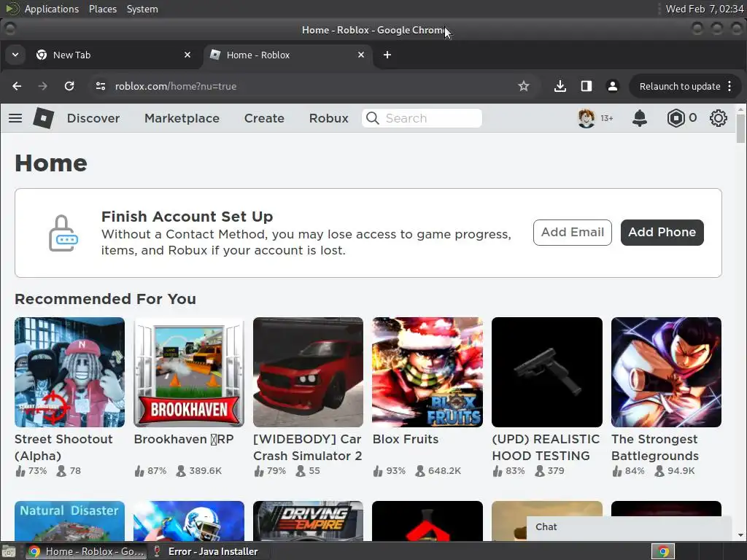Open the Roblox settings gear
The width and height of the screenshot is (747, 560).
[x=718, y=118]
